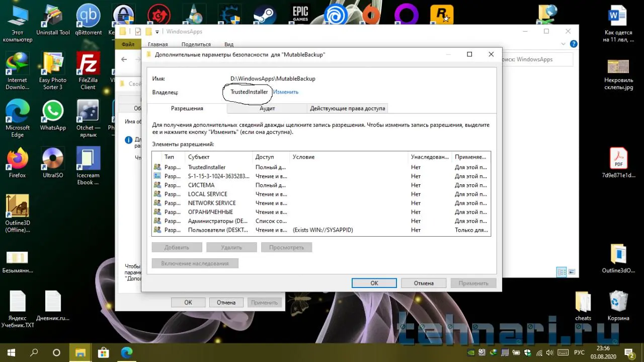Open Корзина recycle bin
Screen dimensions: 644x362
tap(618, 306)
